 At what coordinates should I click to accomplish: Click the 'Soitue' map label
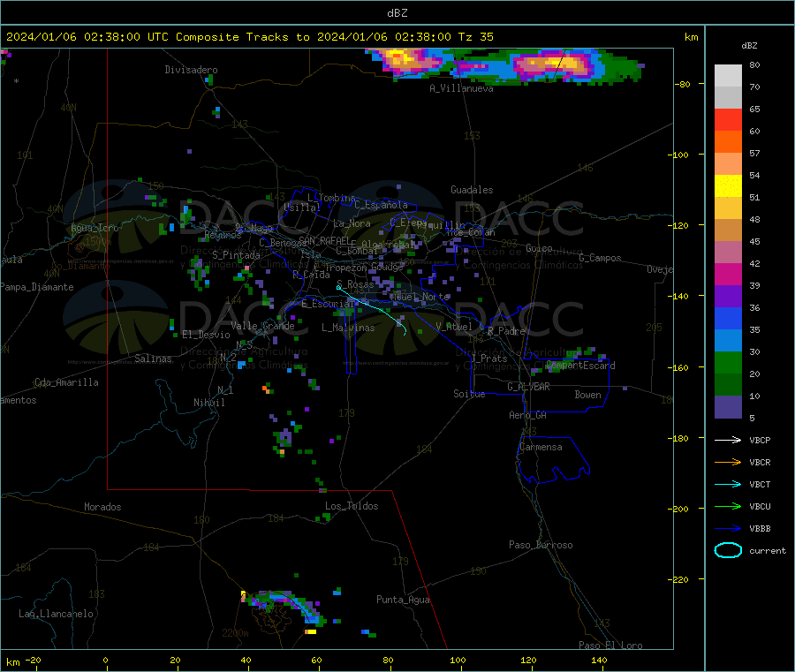469,394
